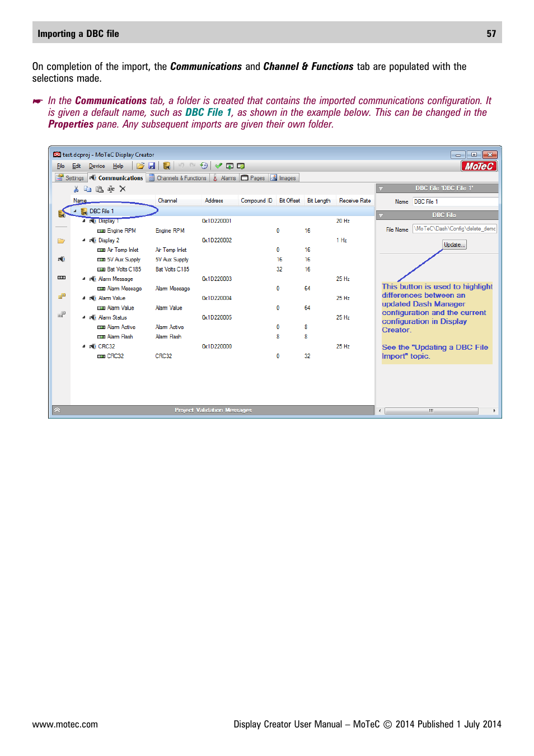Delete item with the X icon
534x756 pixels.
click(x=123, y=189)
